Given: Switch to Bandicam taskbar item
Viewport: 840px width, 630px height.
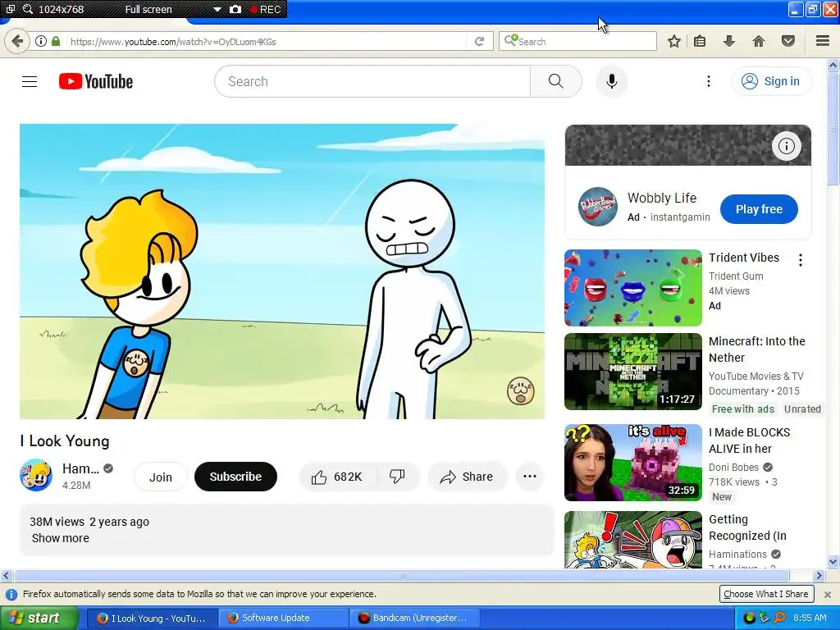Looking at the screenshot, I should point(414,618).
